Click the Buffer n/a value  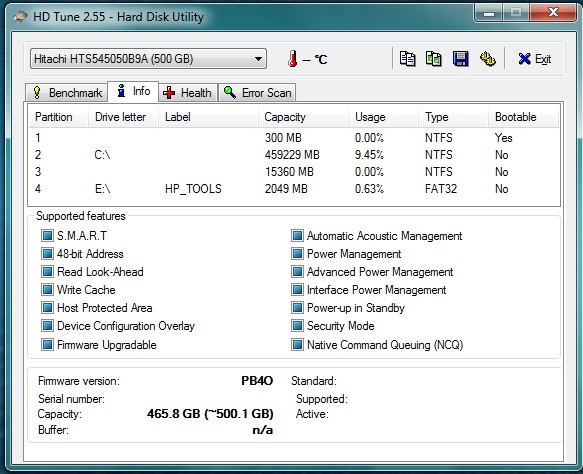[262, 430]
